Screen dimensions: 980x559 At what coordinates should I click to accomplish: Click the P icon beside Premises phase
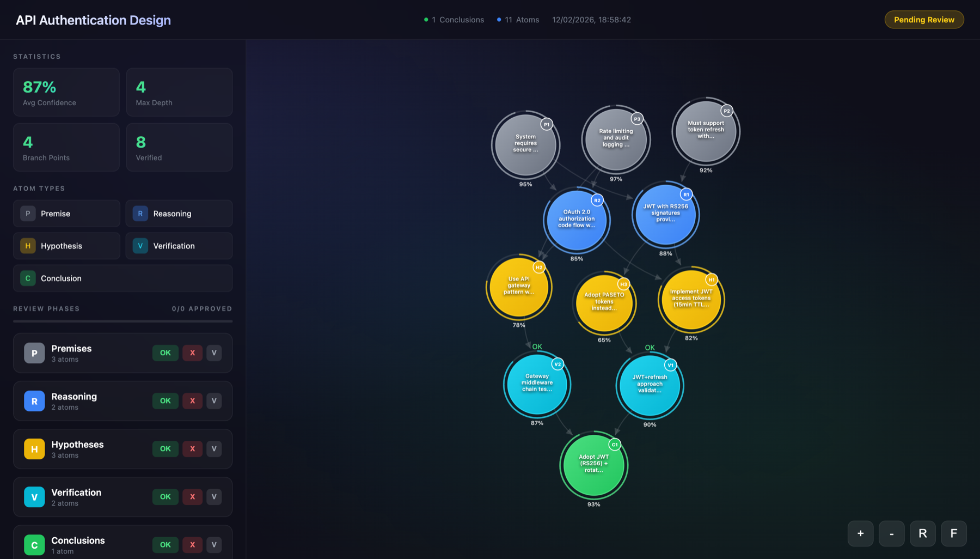pos(34,353)
